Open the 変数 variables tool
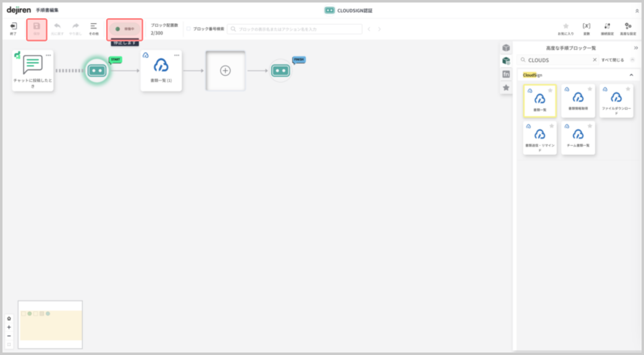 (587, 28)
